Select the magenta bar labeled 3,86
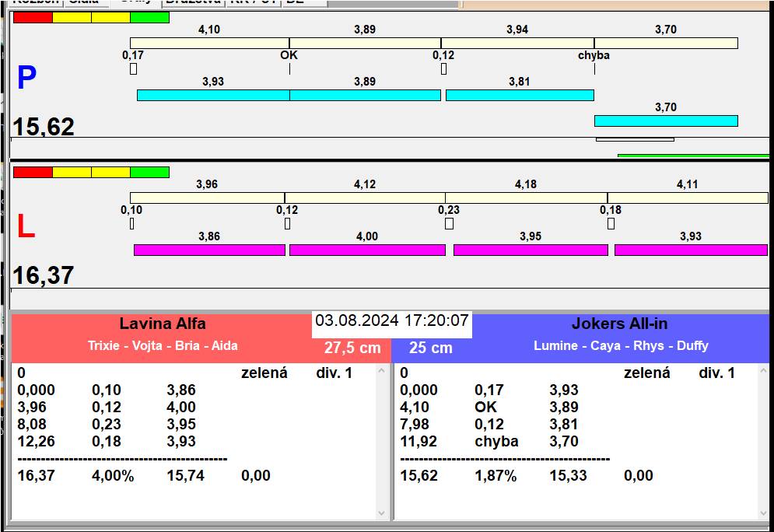Image resolution: width=774 pixels, height=532 pixels. pyautogui.click(x=209, y=250)
